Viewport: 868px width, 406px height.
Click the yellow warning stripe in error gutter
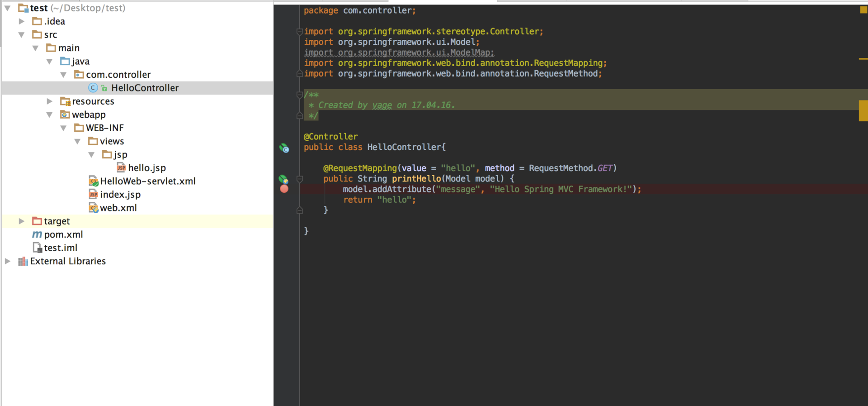tap(863, 110)
